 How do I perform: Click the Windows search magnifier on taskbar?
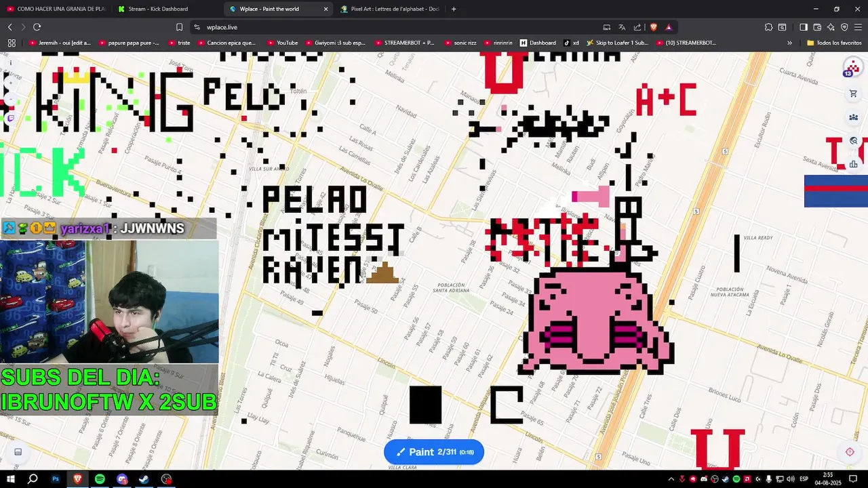pyautogui.click(x=32, y=479)
